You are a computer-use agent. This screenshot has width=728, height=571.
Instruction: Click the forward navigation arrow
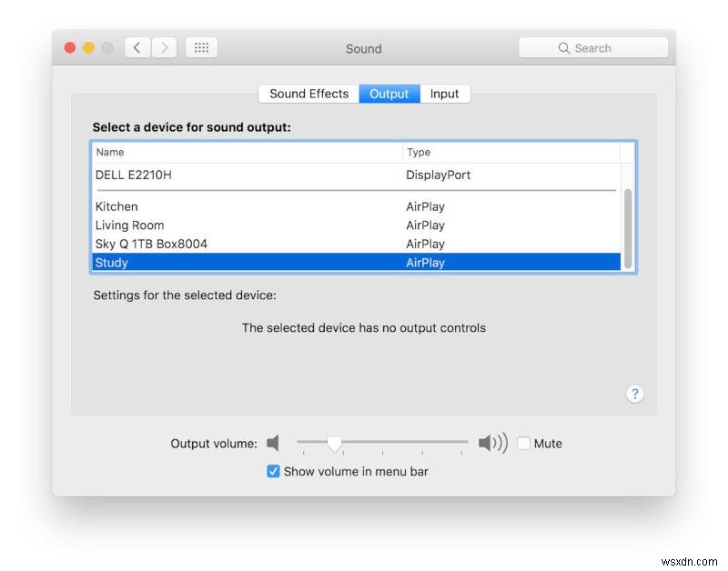[x=165, y=47]
